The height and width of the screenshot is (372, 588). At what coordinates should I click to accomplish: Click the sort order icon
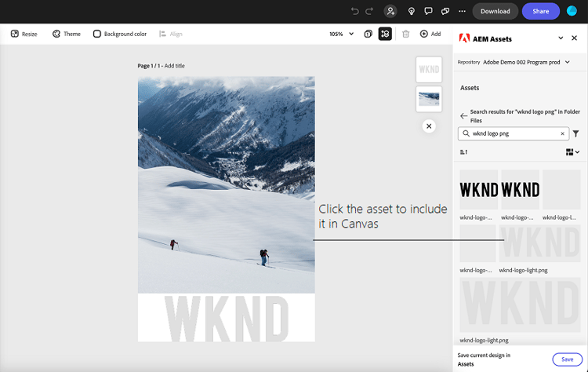pyautogui.click(x=463, y=152)
